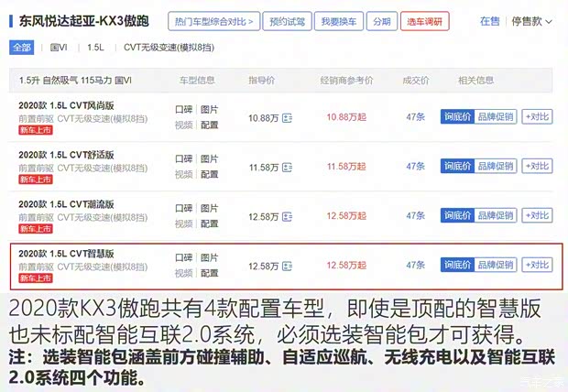
Task: Open price calculator icon beside 11.58万
Action: point(287,168)
